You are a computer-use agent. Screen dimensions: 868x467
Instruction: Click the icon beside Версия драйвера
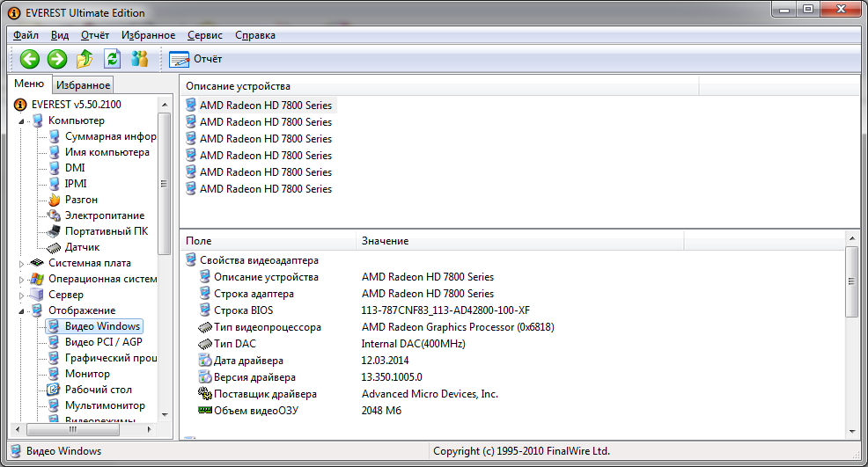pos(205,376)
